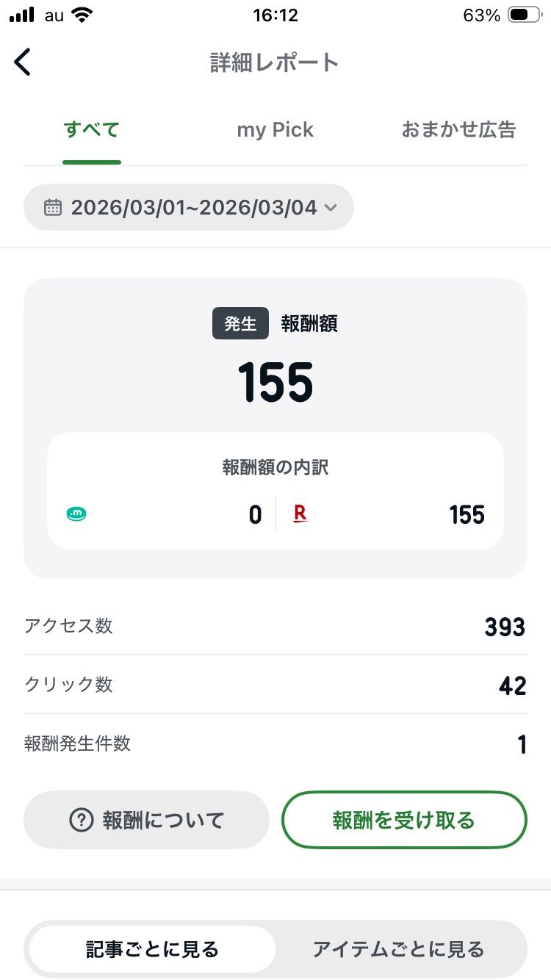Switch view to 記事ごとに見る

point(152,949)
